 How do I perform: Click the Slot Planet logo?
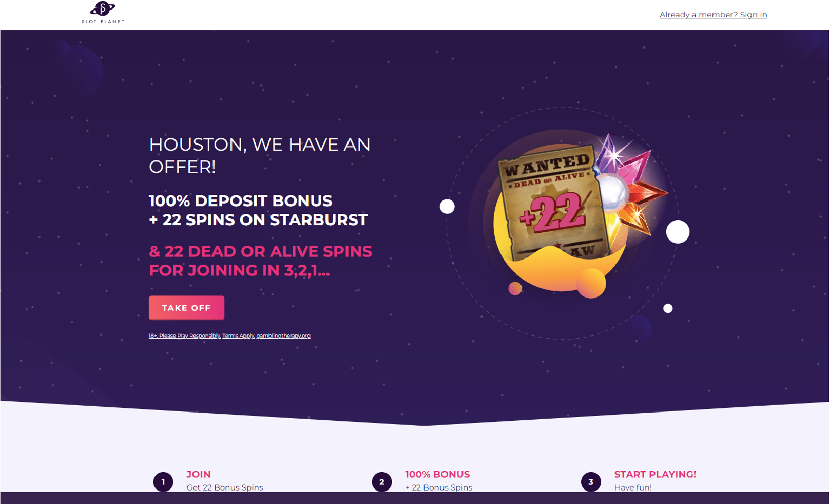pyautogui.click(x=103, y=13)
